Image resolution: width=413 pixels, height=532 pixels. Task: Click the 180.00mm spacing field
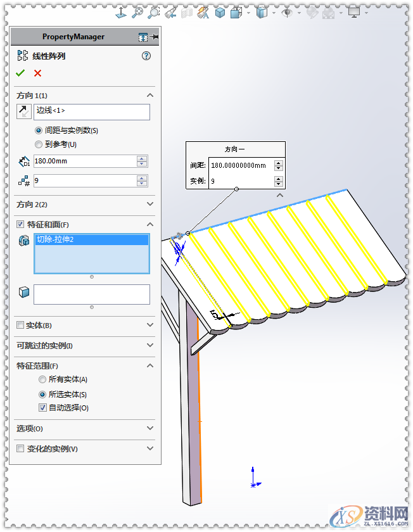tap(85, 161)
